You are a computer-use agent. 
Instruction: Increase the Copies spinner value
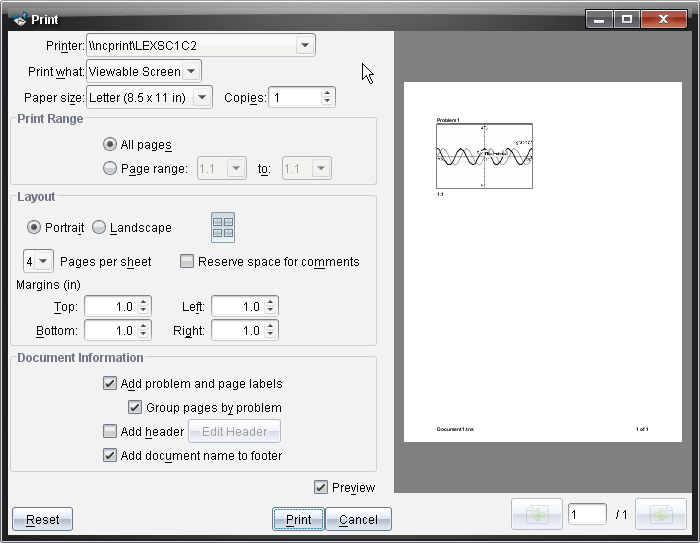pos(327,92)
